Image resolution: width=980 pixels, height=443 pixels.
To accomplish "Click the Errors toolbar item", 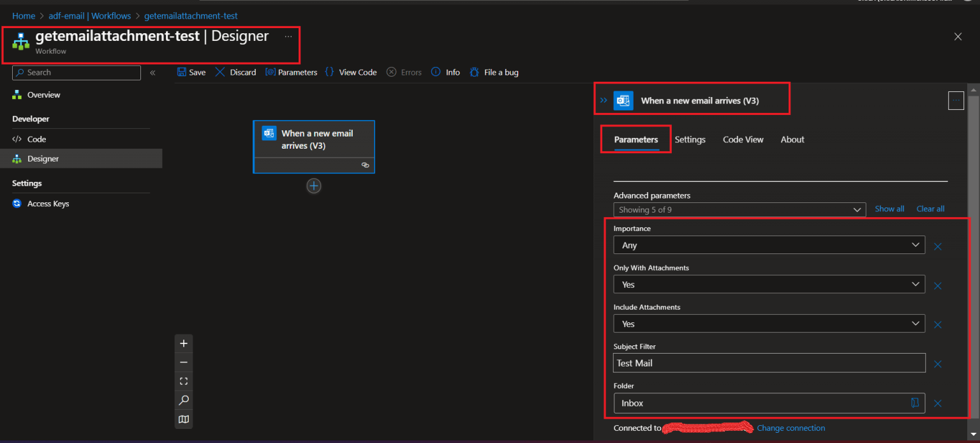I will point(404,72).
